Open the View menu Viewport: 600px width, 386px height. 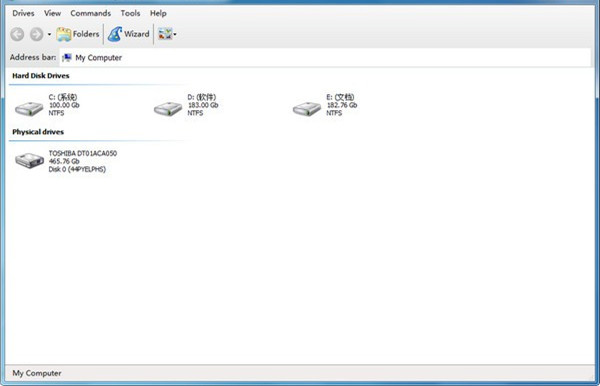[x=52, y=13]
